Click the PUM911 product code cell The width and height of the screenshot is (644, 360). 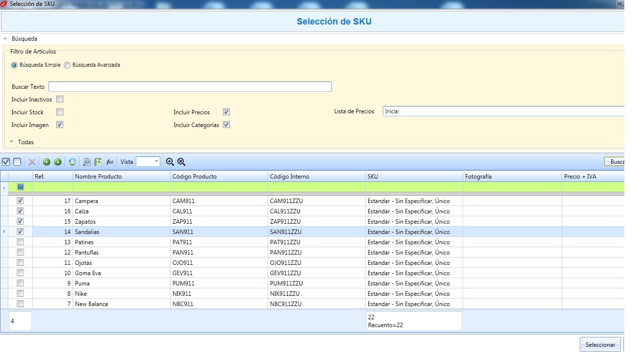click(219, 283)
